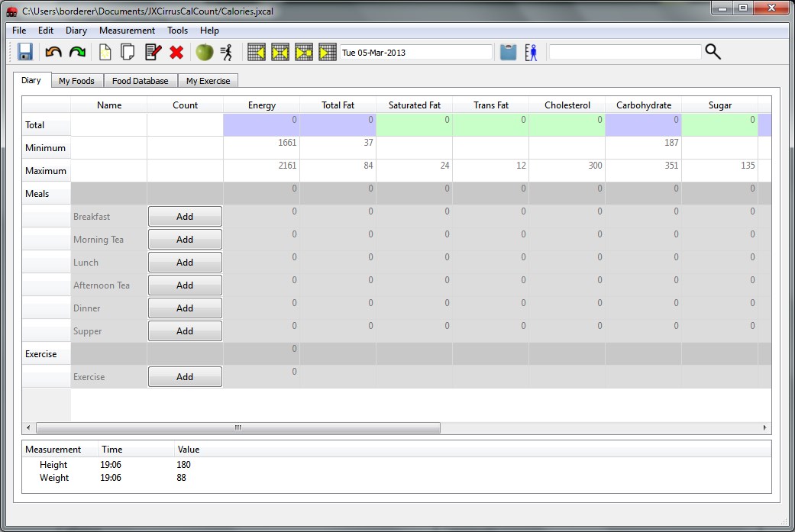Click the weight scale measurement icon
Image resolution: width=795 pixels, height=532 pixels.
click(x=508, y=52)
